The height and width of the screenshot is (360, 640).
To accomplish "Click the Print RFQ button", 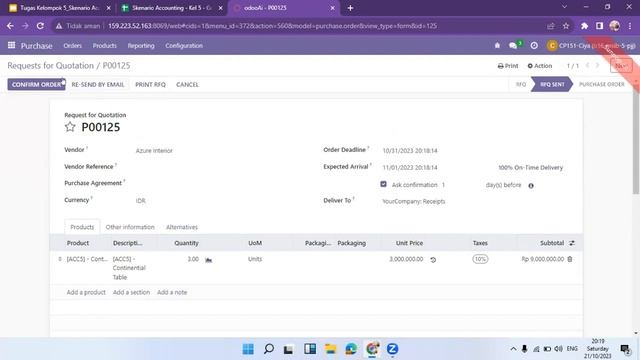I will click(150, 84).
